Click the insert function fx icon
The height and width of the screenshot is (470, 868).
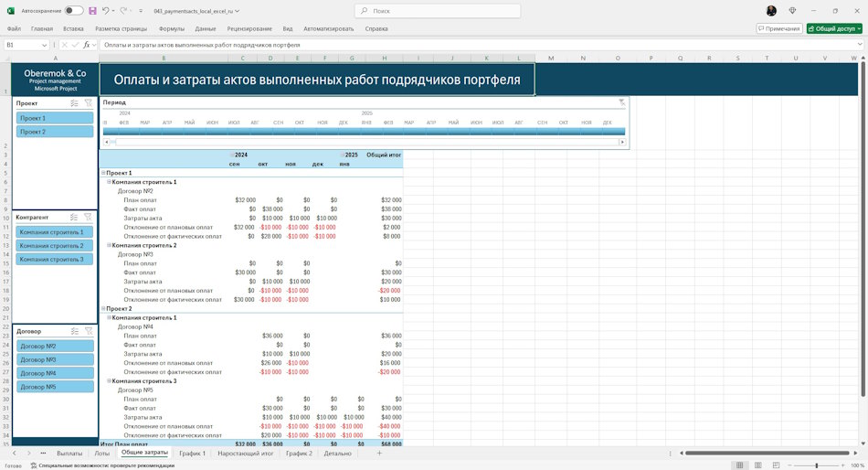click(x=87, y=45)
